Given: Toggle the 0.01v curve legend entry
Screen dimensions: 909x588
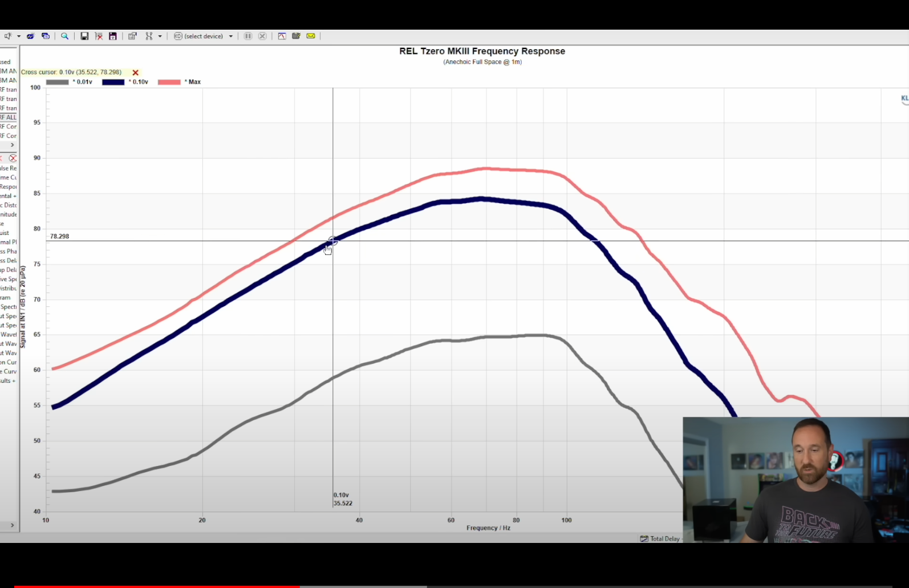Looking at the screenshot, I should point(69,82).
